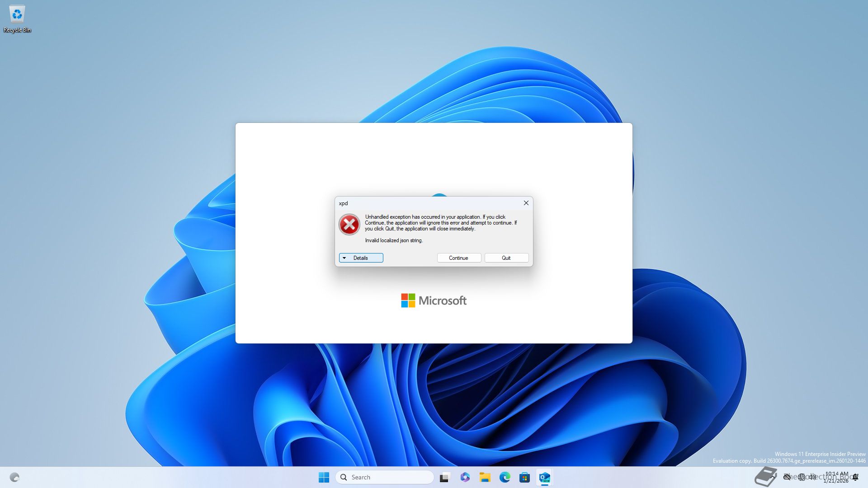Image resolution: width=868 pixels, height=488 pixels.
Task: Open the Windows Start menu
Action: coord(324,477)
